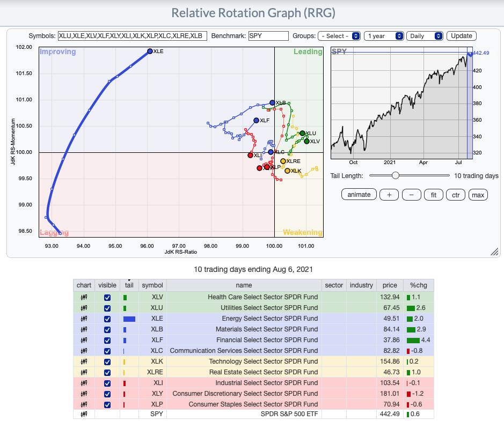
Task: Click the XLE point on the graph
Action: (x=150, y=51)
